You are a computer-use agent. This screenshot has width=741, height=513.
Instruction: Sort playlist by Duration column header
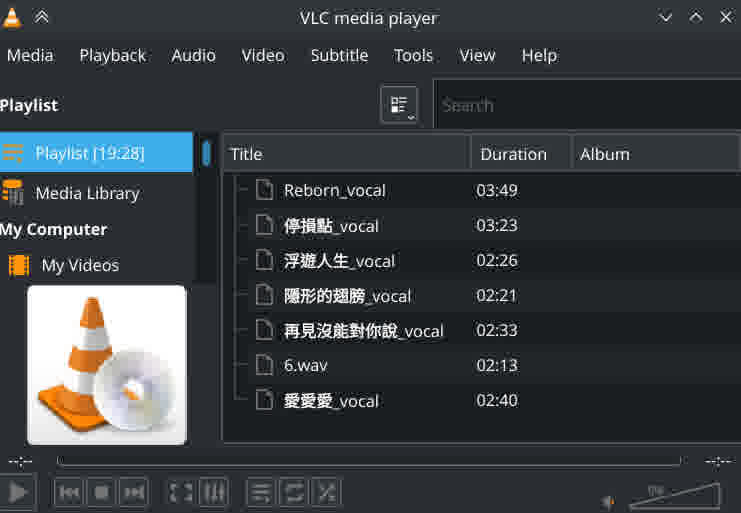click(521, 154)
